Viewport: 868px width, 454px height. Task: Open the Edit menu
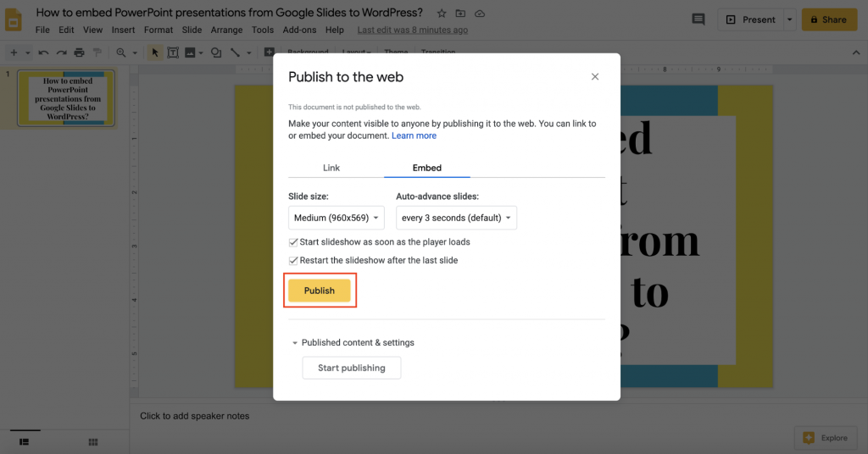(66, 30)
